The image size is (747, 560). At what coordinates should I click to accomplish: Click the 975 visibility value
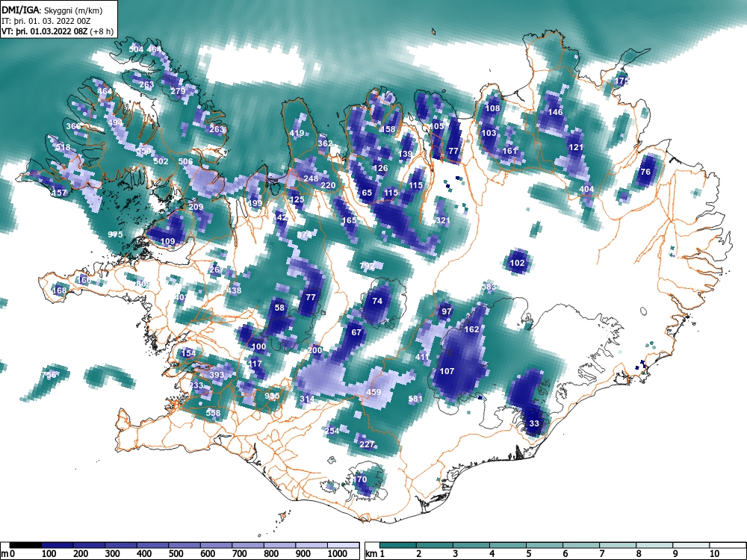click(115, 234)
